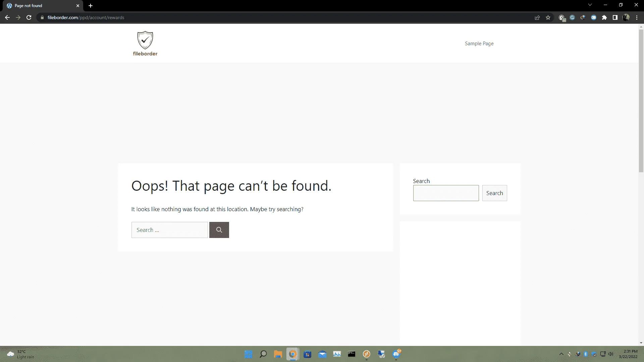Toggle the browser side panel icon
Viewport: 644px width, 362px height.
tap(615, 17)
